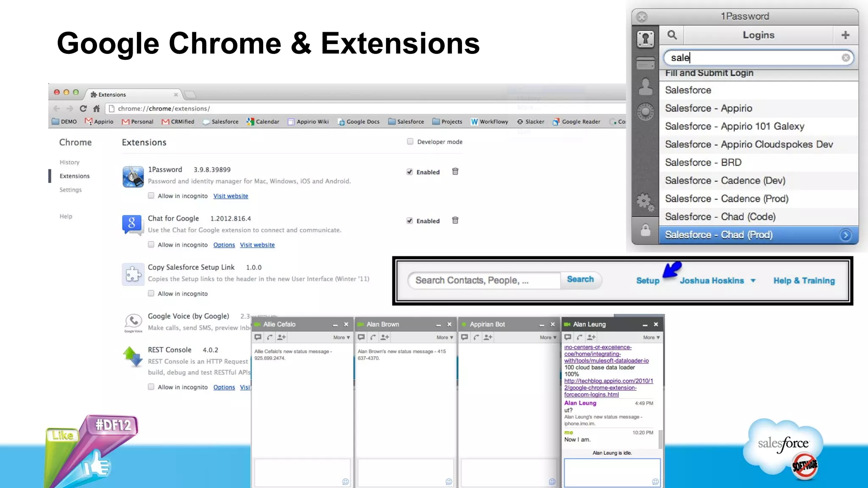Open Help & Training link

[x=804, y=280]
